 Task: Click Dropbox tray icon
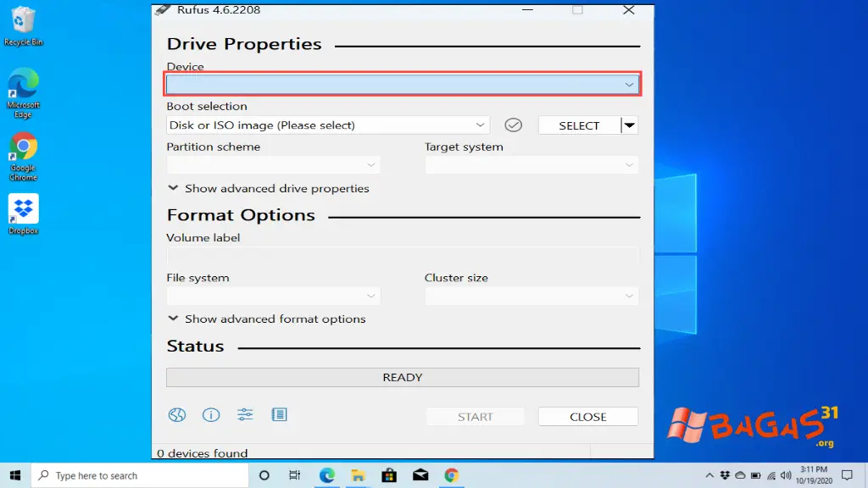coord(725,475)
